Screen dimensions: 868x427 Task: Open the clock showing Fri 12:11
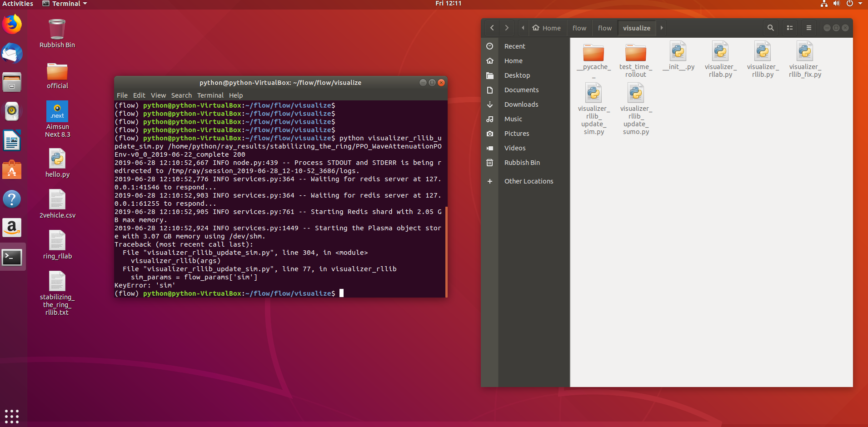tap(448, 4)
